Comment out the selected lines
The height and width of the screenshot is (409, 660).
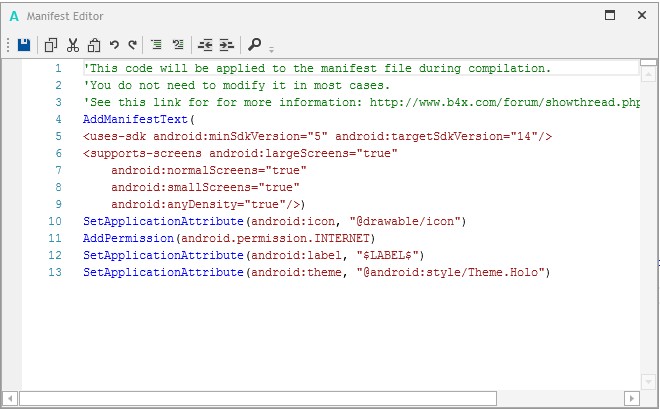[x=157, y=45]
